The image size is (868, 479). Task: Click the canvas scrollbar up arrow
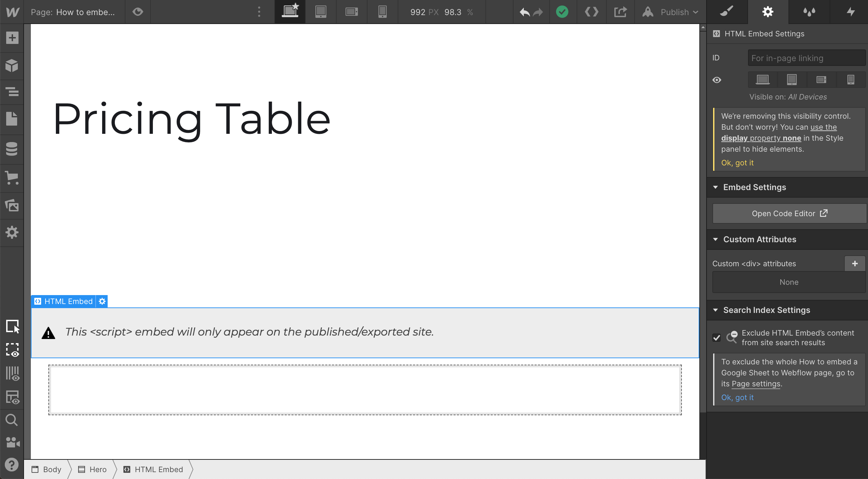click(x=703, y=27)
